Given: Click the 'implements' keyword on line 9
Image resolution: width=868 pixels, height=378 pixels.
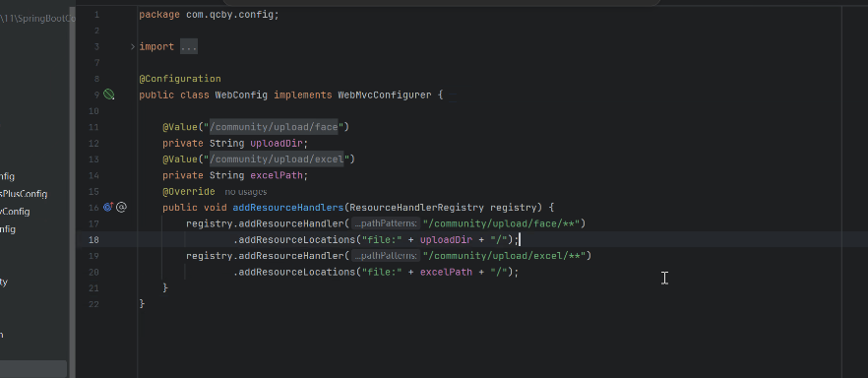Looking at the screenshot, I should pos(303,94).
